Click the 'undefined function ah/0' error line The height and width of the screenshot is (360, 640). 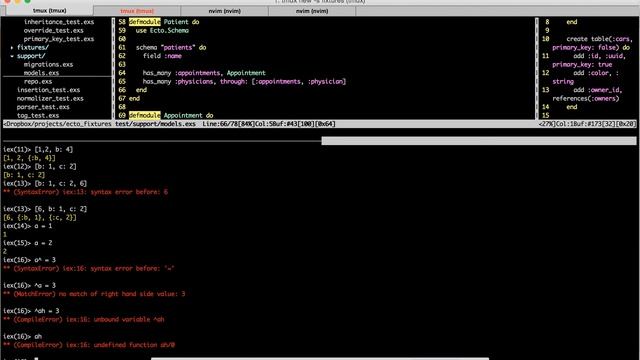coord(89,345)
